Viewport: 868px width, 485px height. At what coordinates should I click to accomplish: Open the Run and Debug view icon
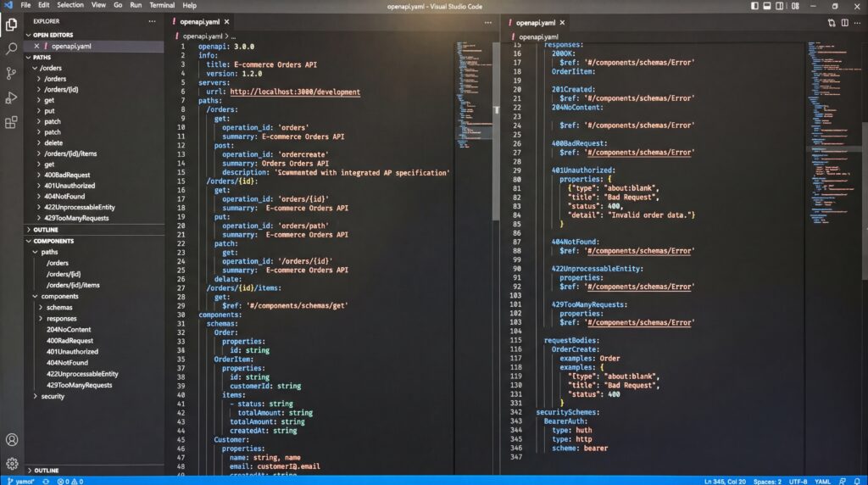[x=11, y=98]
